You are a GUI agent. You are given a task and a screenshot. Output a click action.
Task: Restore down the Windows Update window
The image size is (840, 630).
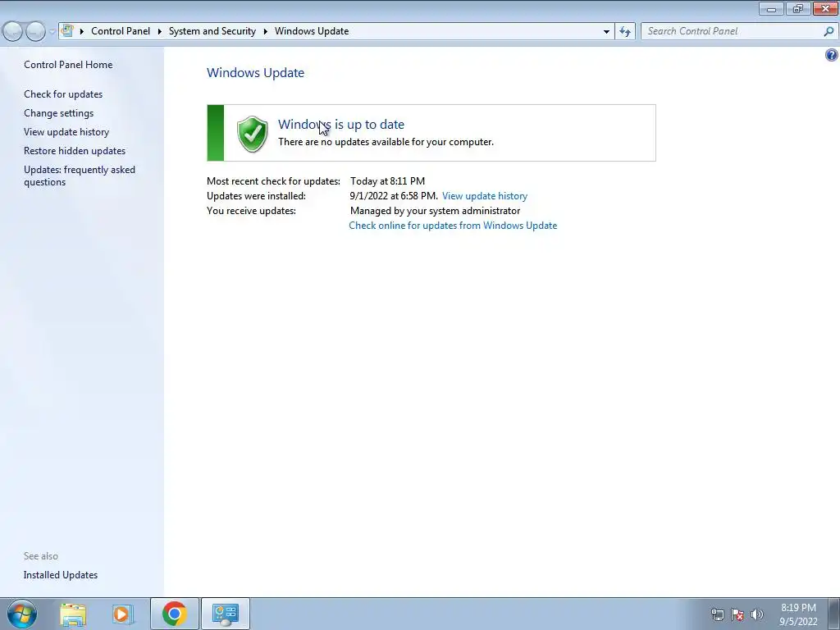pyautogui.click(x=798, y=8)
